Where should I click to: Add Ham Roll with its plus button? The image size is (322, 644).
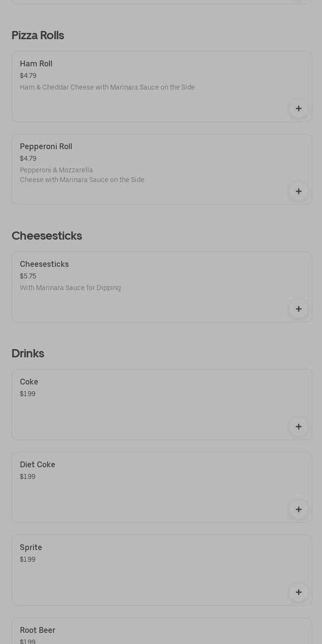tap(298, 108)
